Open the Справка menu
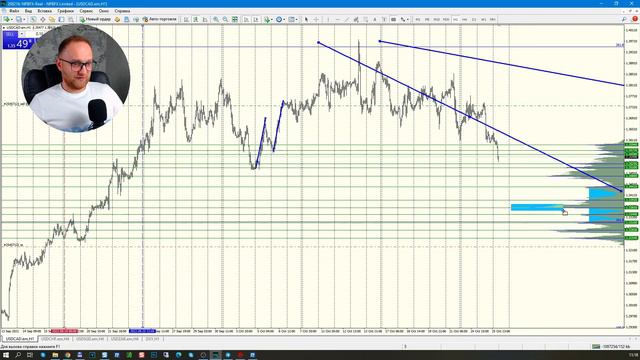The height and width of the screenshot is (360, 640). point(122,11)
